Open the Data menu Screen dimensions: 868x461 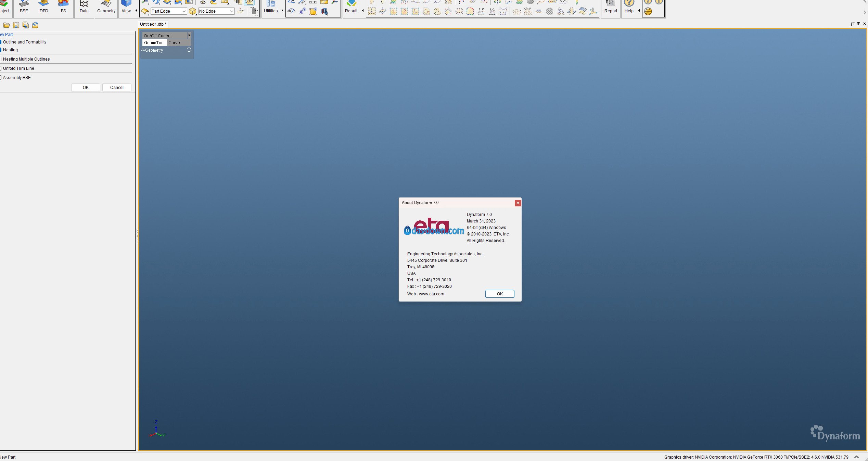click(x=84, y=7)
